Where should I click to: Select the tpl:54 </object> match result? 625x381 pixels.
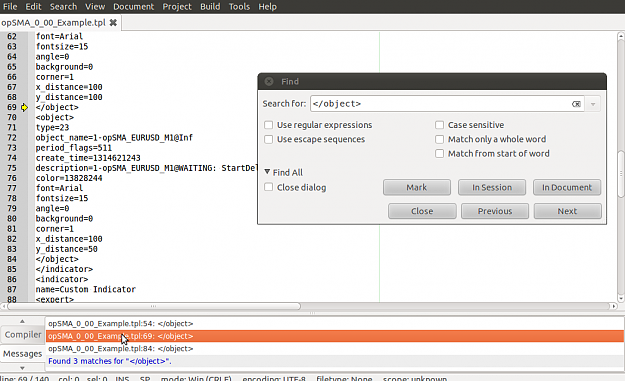[x=335, y=324]
